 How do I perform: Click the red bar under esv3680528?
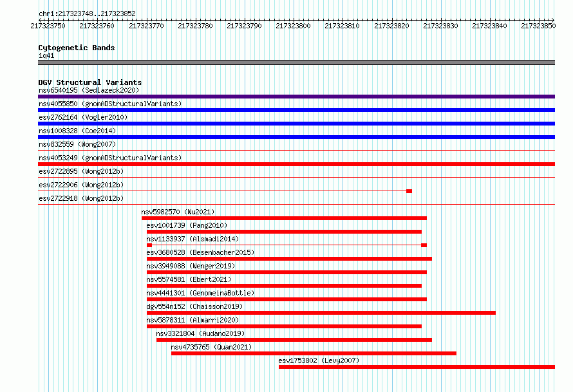[290, 259]
